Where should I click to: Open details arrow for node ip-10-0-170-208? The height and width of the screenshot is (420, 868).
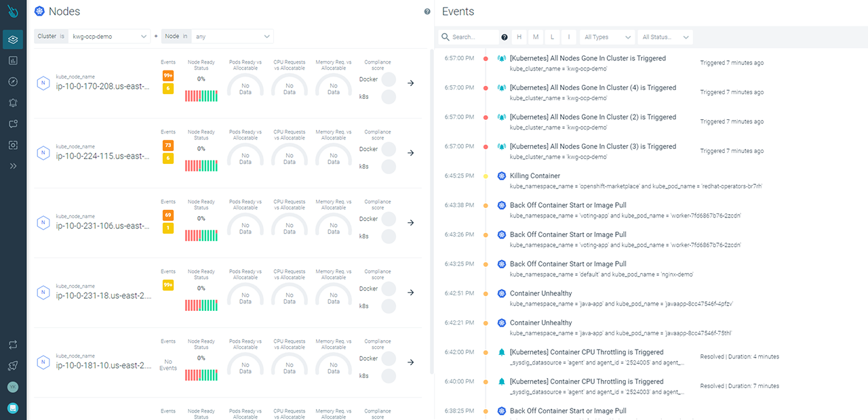pyautogui.click(x=410, y=83)
